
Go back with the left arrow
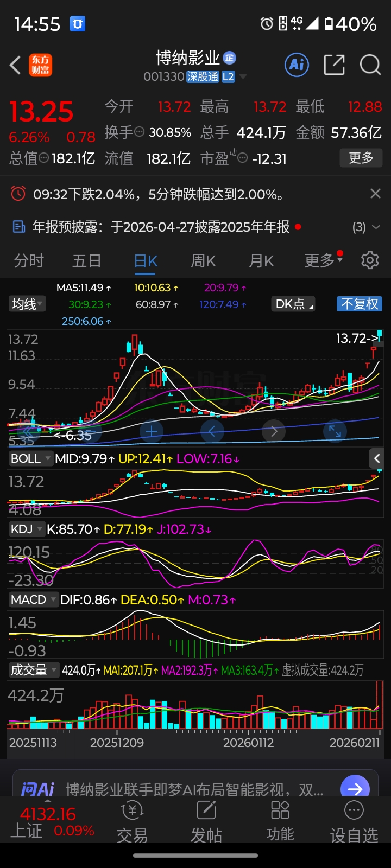point(15,65)
